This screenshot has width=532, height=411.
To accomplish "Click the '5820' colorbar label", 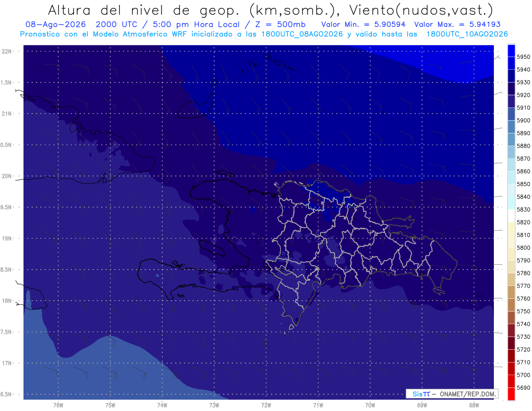I will click(x=524, y=222).
